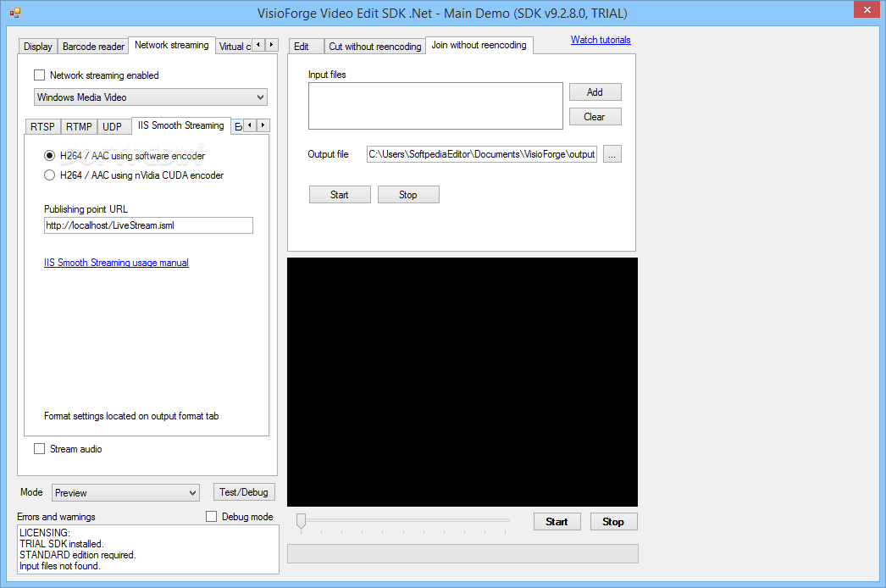Click the 'TRIAL SDK installed.' log line

point(62,544)
